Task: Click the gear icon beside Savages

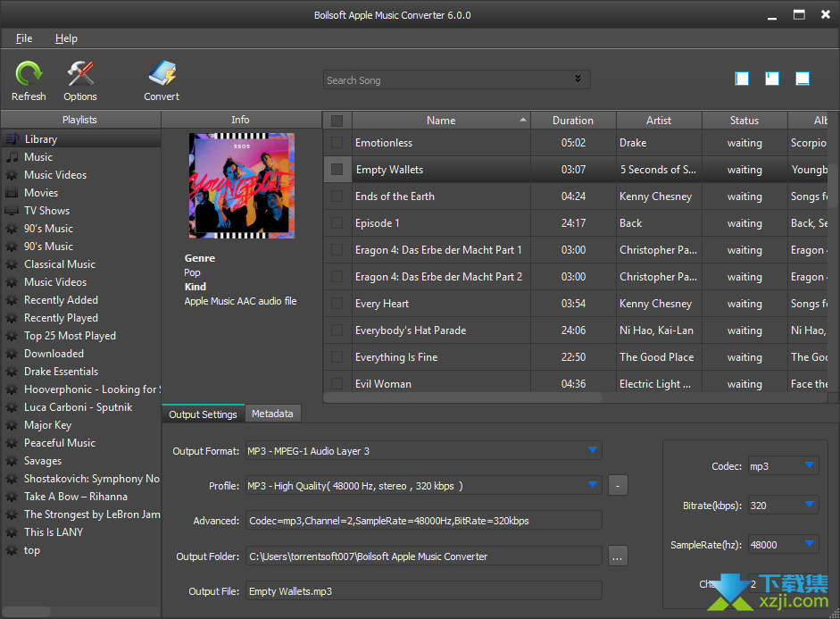Action: [x=12, y=461]
